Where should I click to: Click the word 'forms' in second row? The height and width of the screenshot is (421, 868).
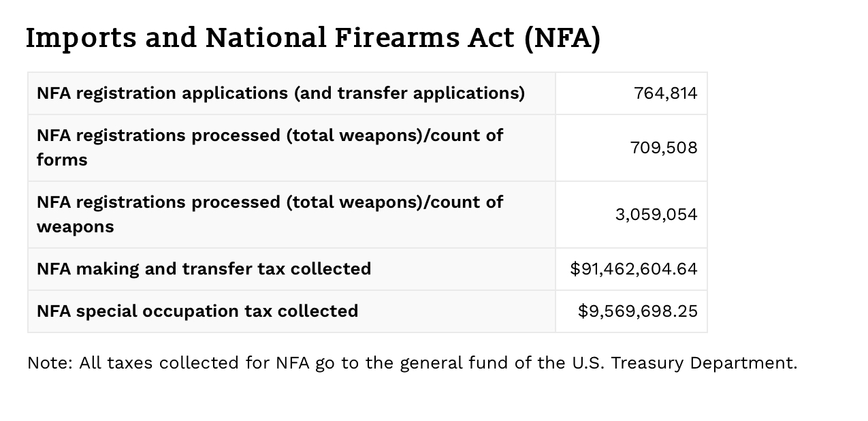click(62, 159)
